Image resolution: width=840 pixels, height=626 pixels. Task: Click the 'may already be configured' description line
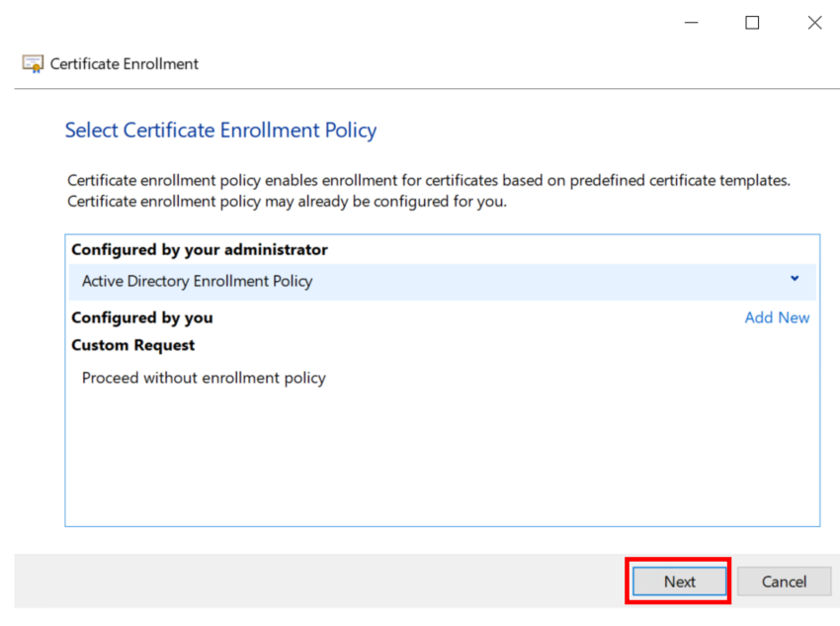[x=287, y=203]
